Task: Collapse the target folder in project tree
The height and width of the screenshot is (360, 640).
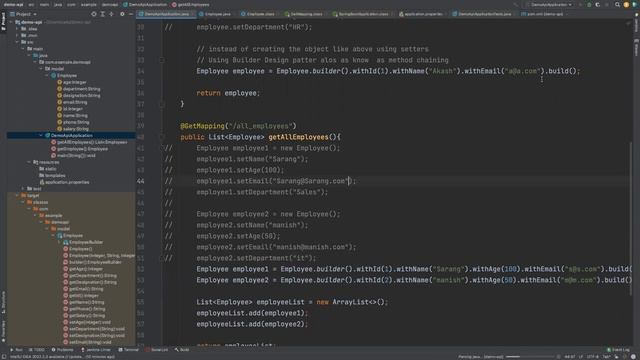Action: tap(17, 195)
